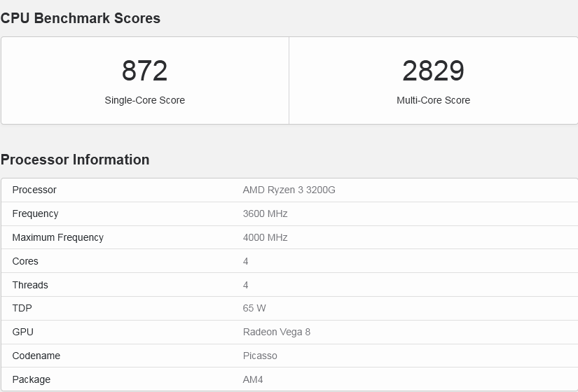Click the Maximum Frequency label
The height and width of the screenshot is (392, 578).
(x=58, y=237)
